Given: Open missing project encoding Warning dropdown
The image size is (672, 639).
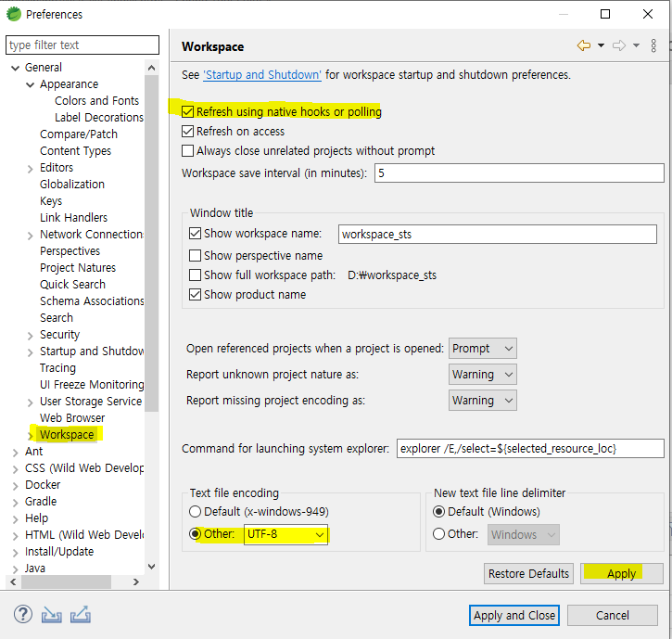Looking at the screenshot, I should [483, 400].
